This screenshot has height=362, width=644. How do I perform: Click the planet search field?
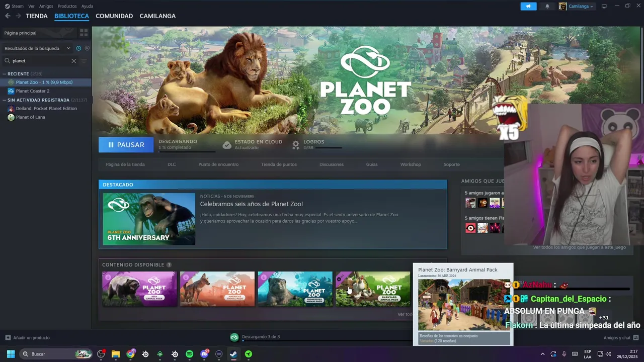[x=40, y=61]
